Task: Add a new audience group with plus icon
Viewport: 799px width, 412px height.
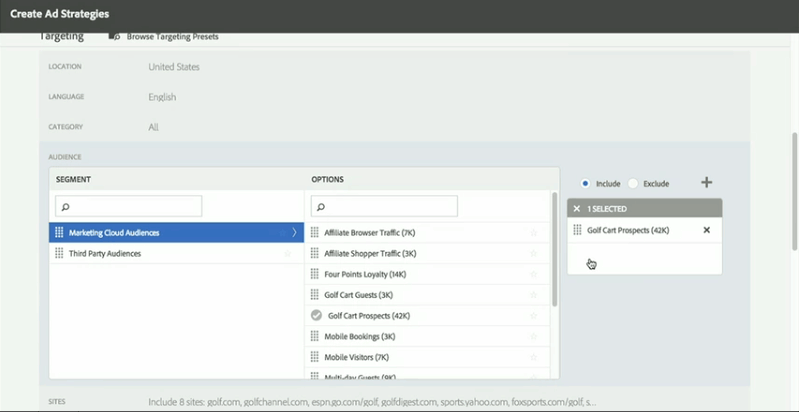Action: click(x=706, y=182)
